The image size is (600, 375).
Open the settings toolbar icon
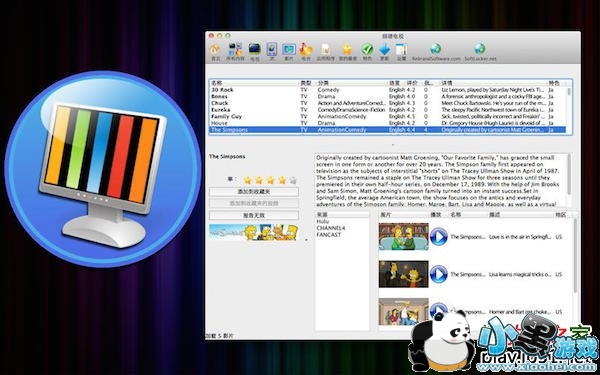point(401,49)
